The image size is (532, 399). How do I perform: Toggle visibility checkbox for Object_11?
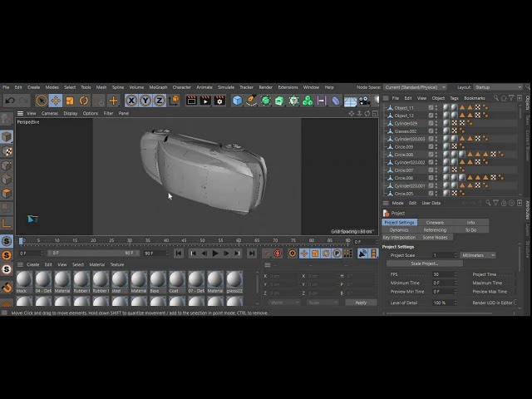[x=431, y=107]
